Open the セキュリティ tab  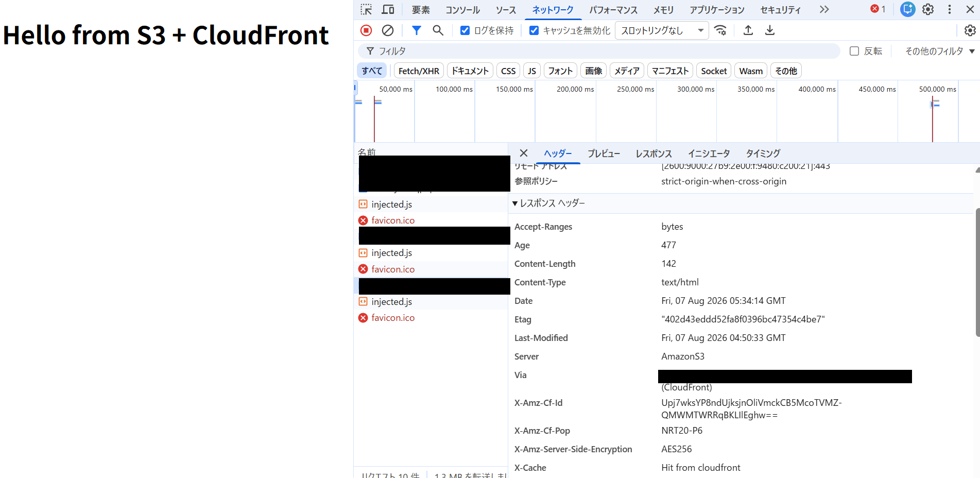[x=781, y=10]
